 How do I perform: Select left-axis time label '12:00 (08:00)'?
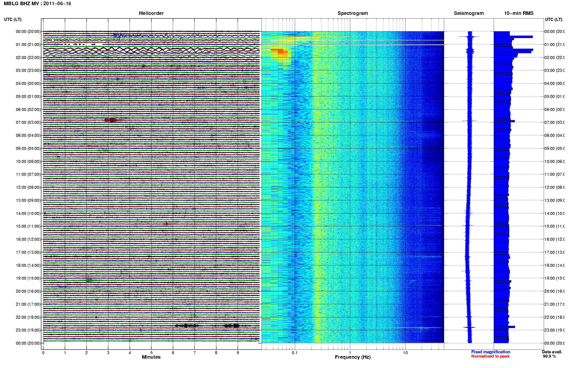(28, 187)
